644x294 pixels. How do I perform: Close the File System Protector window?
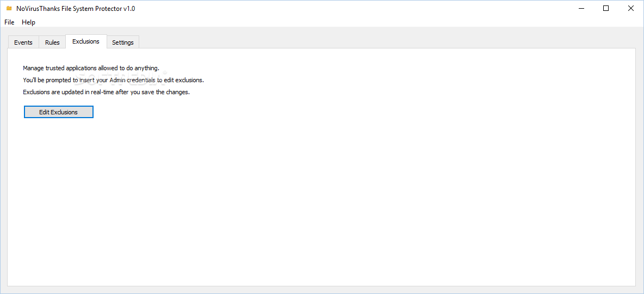tap(631, 8)
